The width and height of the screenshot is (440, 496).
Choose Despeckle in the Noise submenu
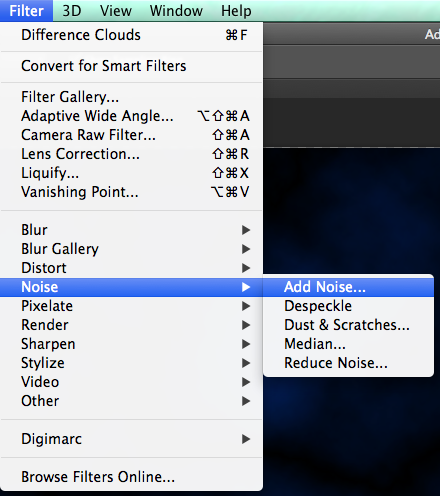[x=348, y=306]
